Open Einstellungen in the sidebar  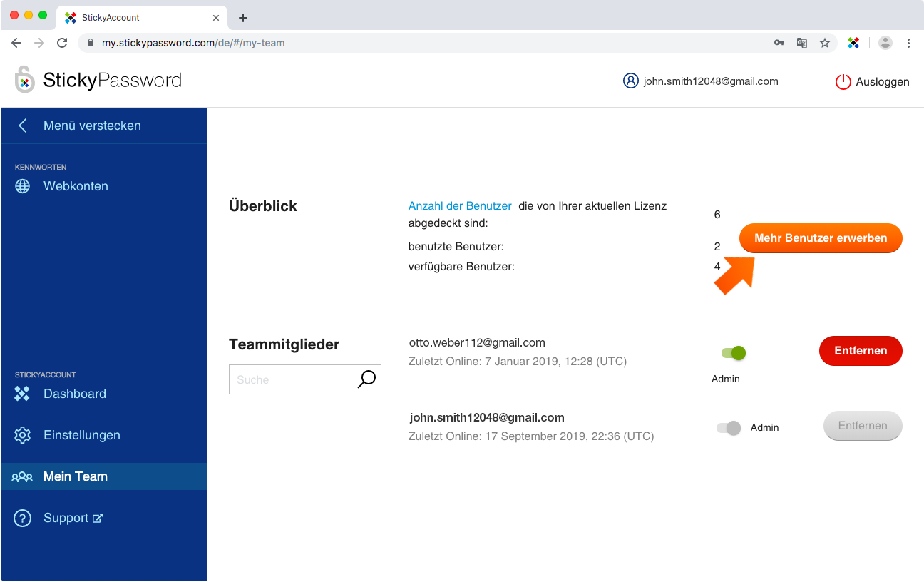(82, 435)
